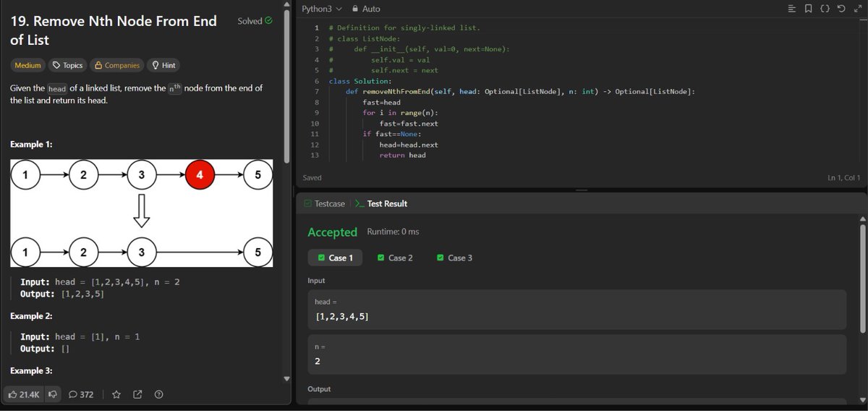Screen dimensions: 868x411
Task: Select the Case 3 tab
Action: coord(455,258)
